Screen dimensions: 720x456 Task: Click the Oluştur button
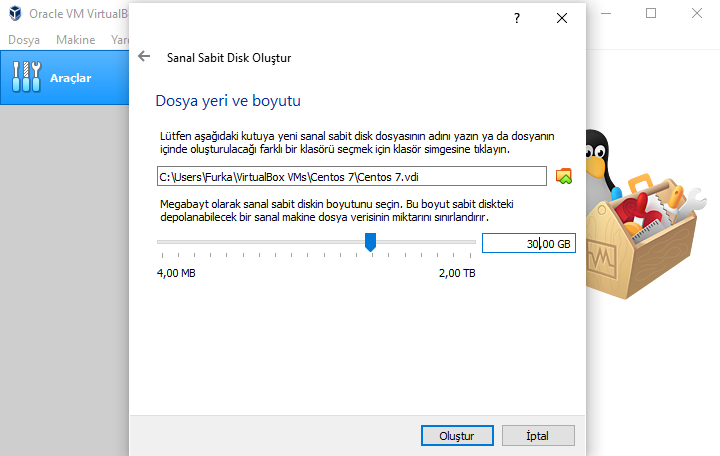point(457,435)
